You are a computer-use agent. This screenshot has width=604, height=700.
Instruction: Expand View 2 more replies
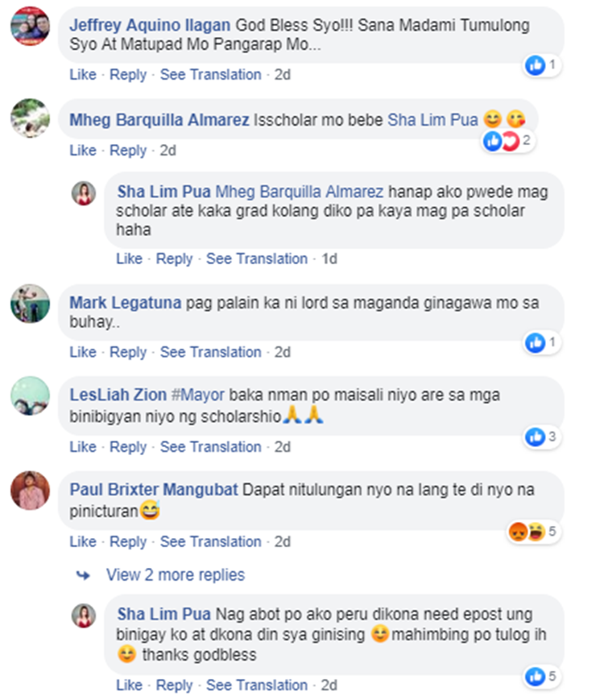[176, 575]
